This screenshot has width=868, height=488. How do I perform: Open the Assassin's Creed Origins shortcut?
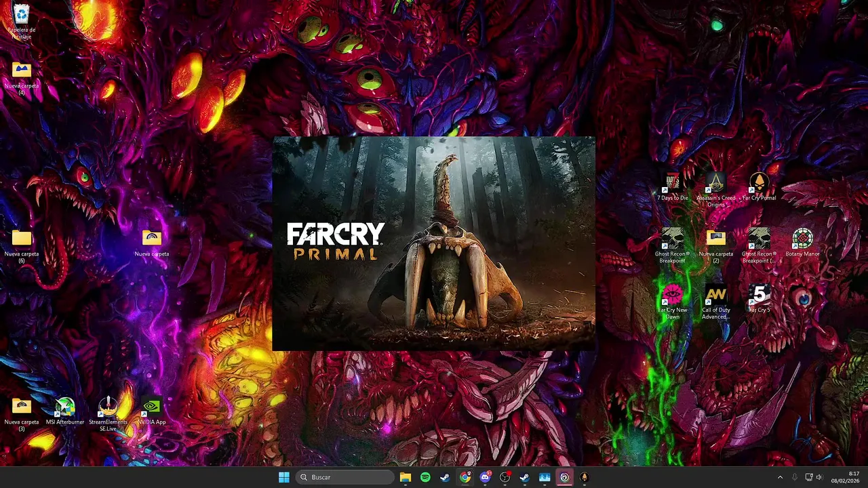click(x=715, y=190)
